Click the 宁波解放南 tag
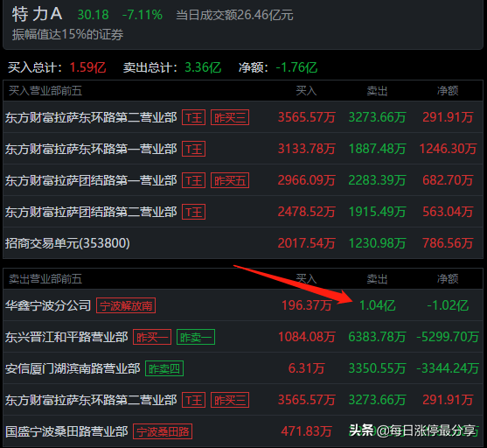 [x=126, y=305]
